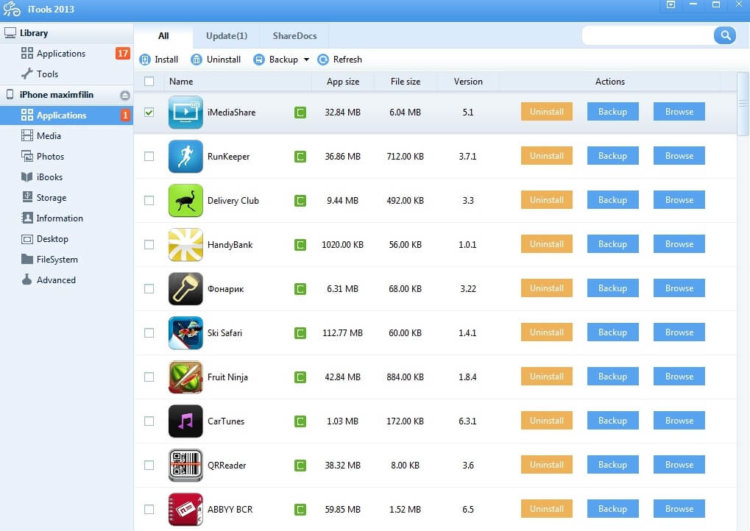750x531 pixels.
Task: Switch to the ShareDocs tab
Action: pos(295,36)
